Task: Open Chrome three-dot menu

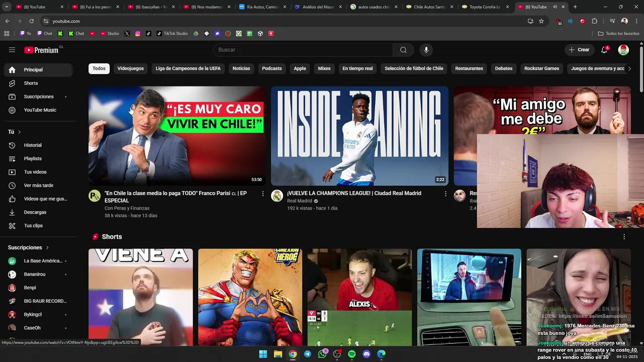Action: click(x=635, y=21)
